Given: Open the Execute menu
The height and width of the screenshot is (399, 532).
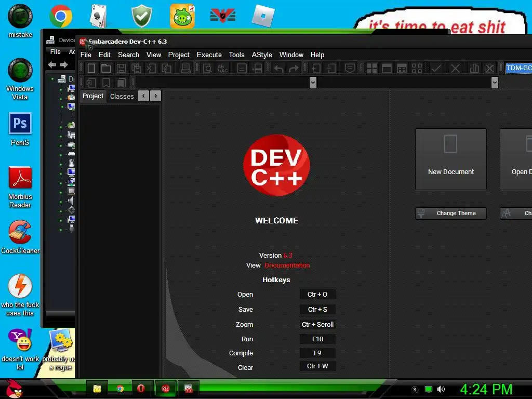Looking at the screenshot, I should pos(209,55).
